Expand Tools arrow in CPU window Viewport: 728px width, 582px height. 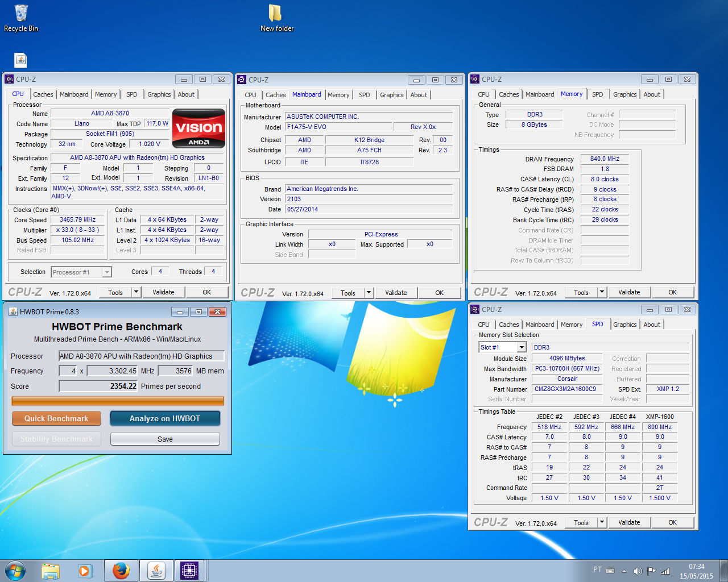click(136, 292)
